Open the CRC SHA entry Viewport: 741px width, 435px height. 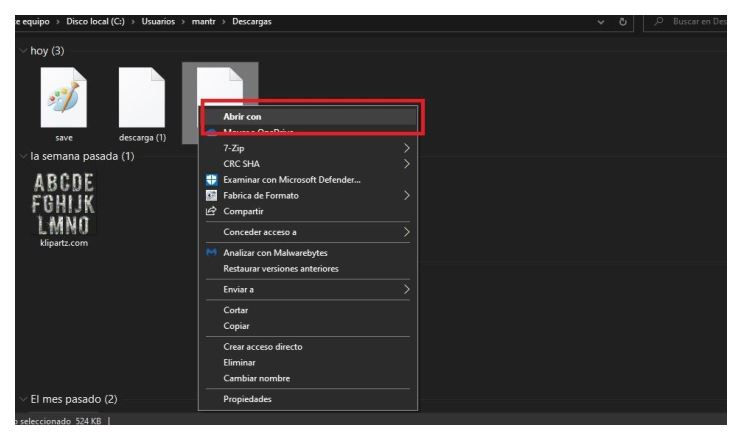click(308, 164)
